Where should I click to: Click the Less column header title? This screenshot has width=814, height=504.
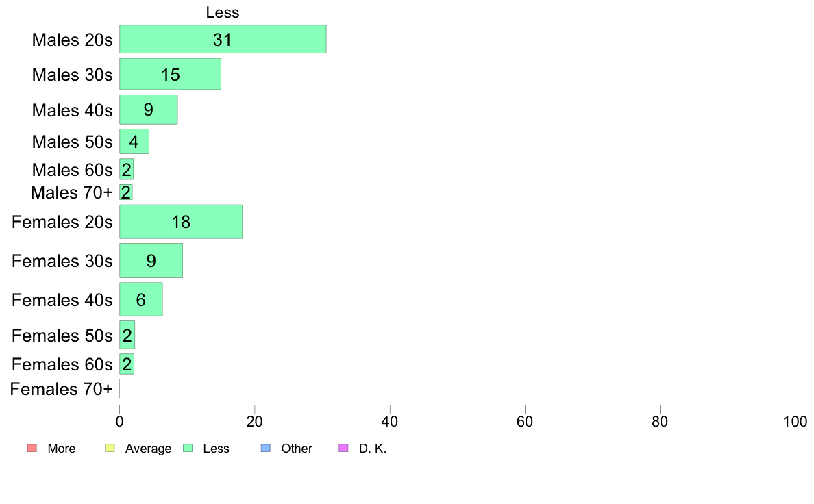pos(223,12)
